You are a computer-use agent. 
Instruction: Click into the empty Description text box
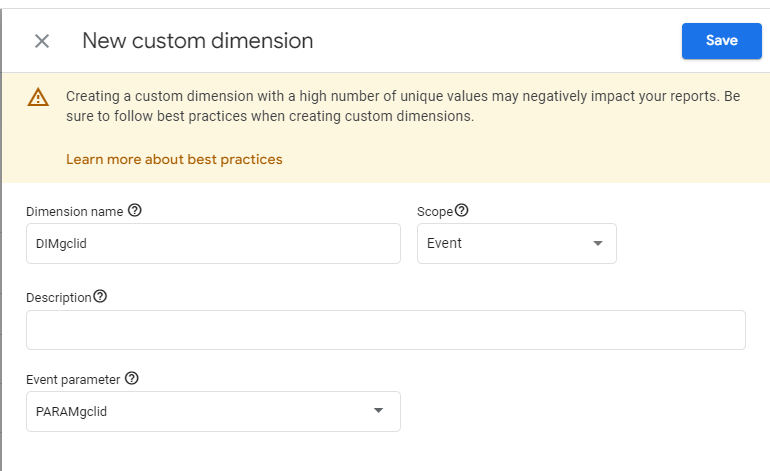(x=385, y=330)
